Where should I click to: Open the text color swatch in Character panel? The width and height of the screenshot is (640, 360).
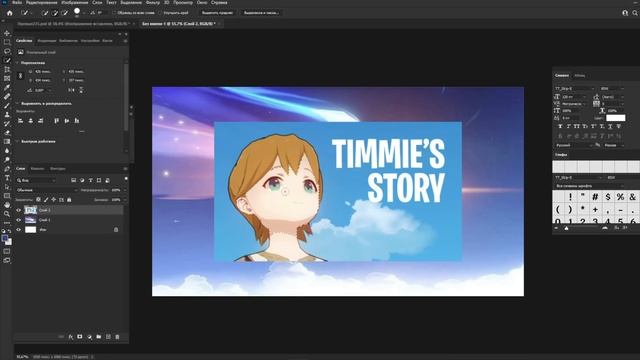click(x=616, y=118)
